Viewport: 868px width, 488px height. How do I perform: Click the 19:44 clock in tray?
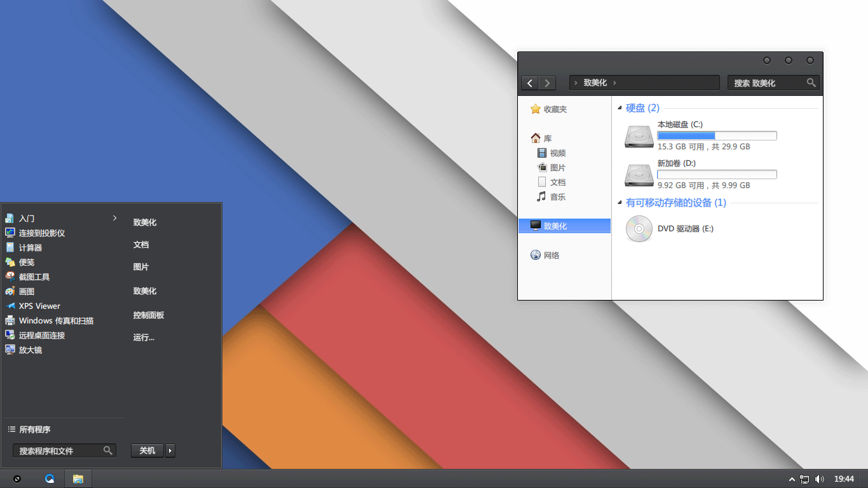tap(844, 479)
